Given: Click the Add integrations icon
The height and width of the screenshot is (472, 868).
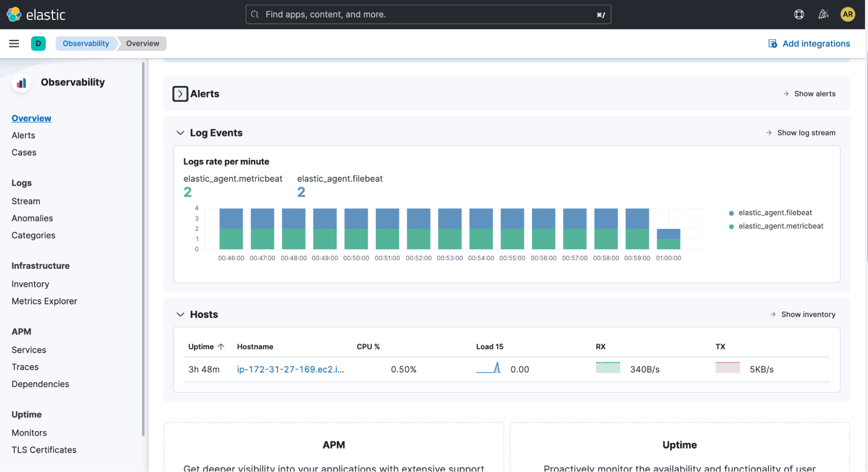Looking at the screenshot, I should pos(772,43).
